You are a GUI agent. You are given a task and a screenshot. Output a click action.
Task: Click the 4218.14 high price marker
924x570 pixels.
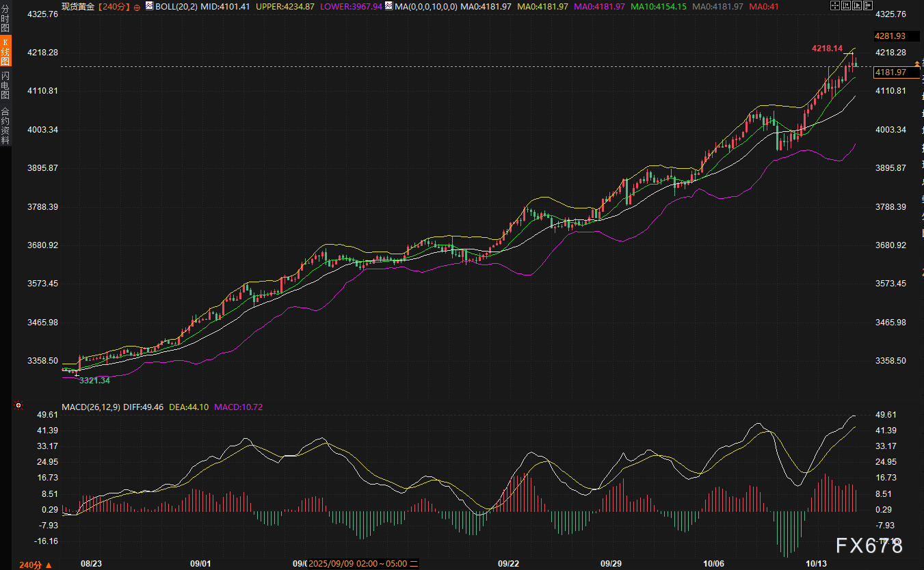[x=826, y=49]
